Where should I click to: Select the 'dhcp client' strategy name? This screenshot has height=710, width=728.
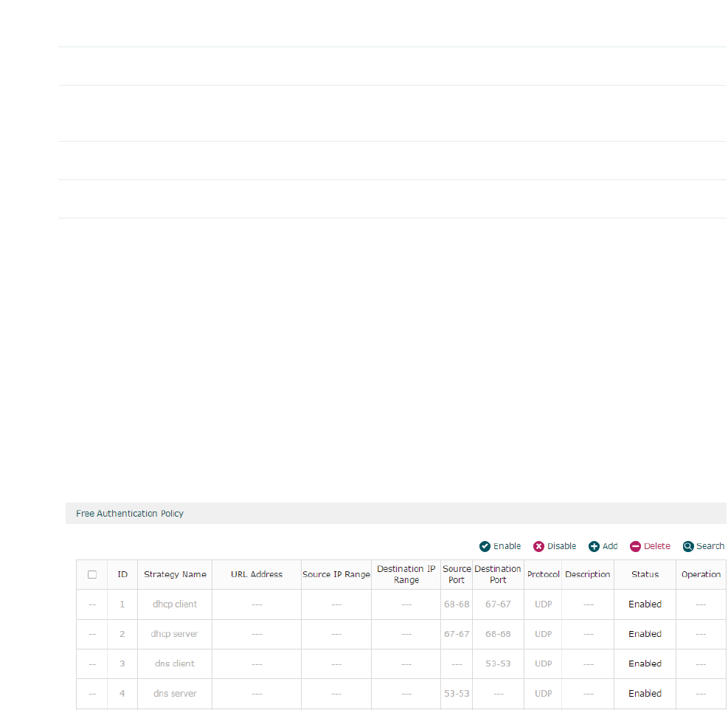175,604
